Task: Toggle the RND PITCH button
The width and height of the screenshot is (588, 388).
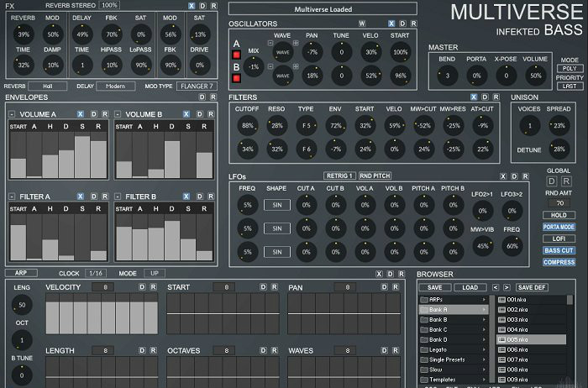Action: pyautogui.click(x=375, y=176)
